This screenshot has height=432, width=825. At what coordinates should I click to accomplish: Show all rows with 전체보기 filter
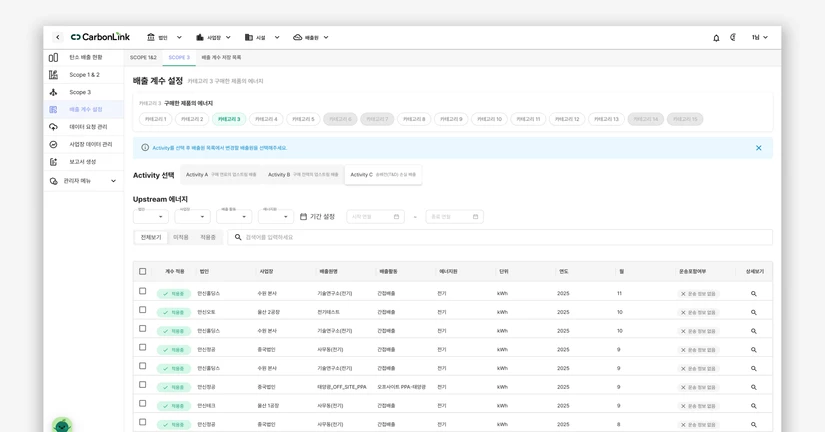150,237
